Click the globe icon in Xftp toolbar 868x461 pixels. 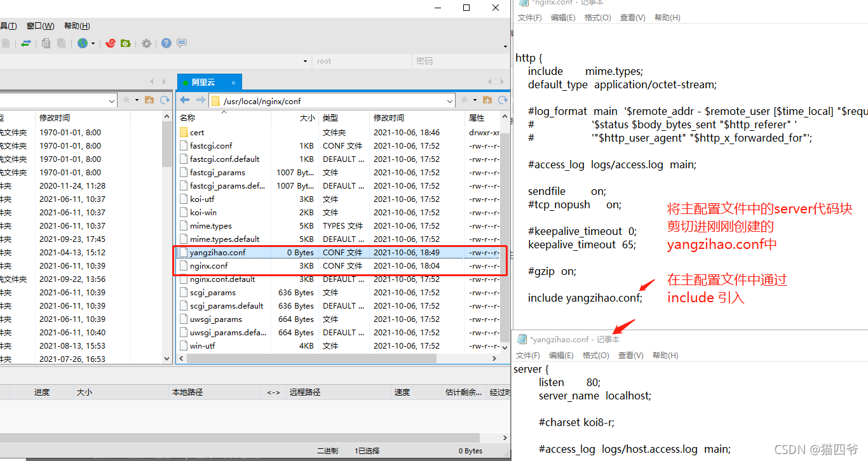point(83,43)
